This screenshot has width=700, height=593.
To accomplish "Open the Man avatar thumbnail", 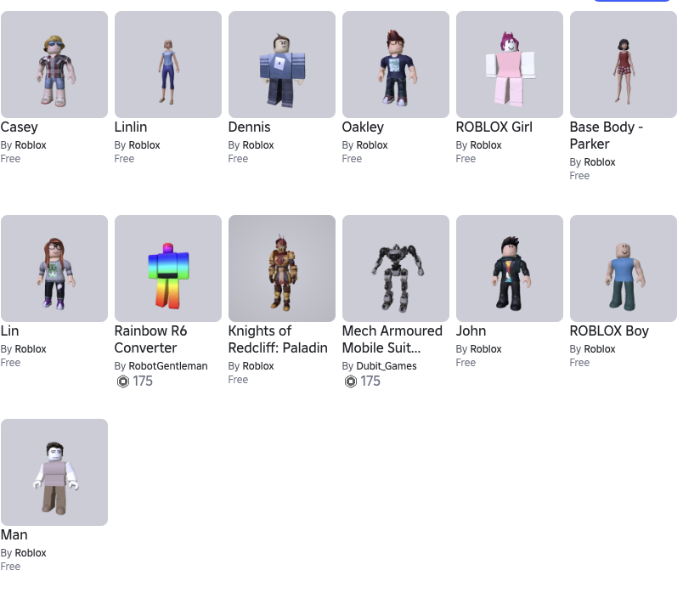I will (x=54, y=472).
